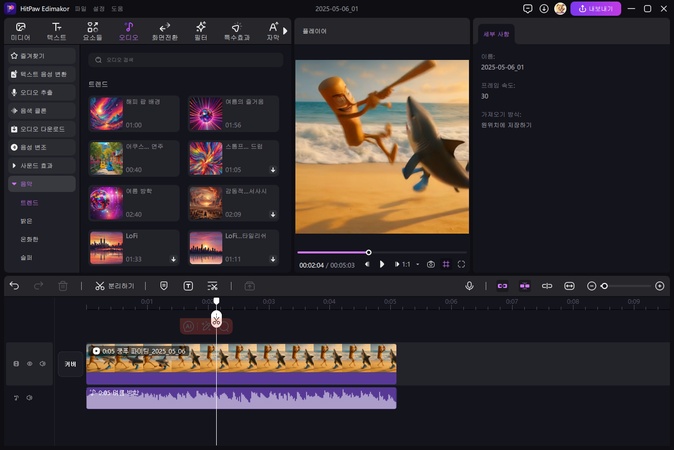Select the 온화한 music subcategory
This screenshot has width=674, height=450.
tap(29, 239)
